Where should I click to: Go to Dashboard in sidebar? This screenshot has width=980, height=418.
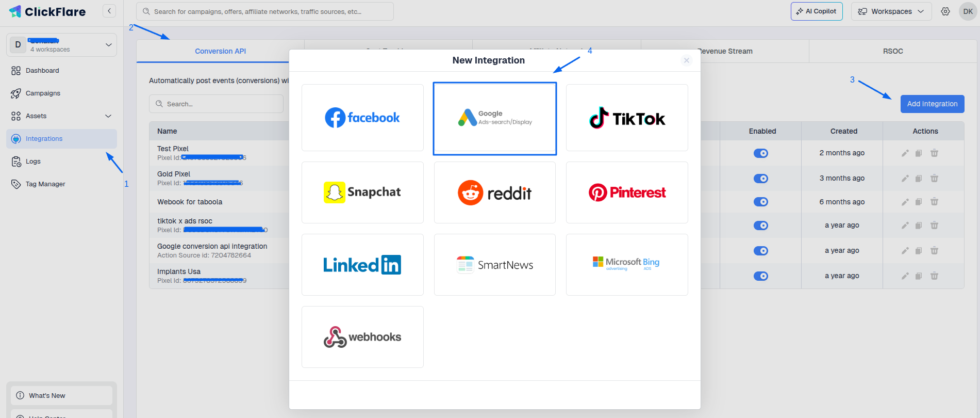[61, 71]
